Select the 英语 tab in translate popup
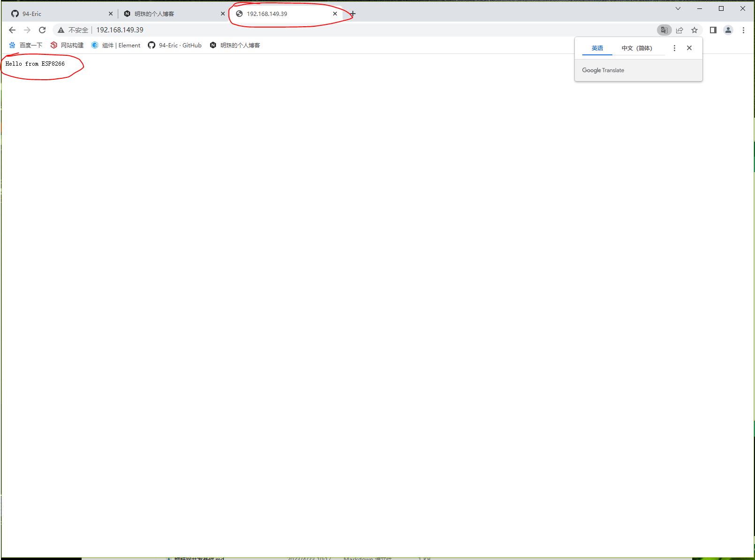 597,48
